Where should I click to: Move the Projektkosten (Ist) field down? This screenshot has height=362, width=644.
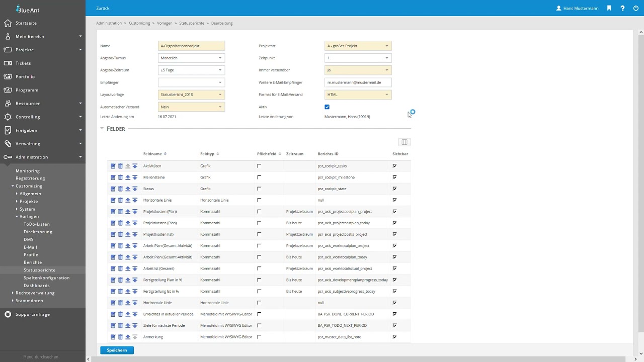click(x=135, y=234)
